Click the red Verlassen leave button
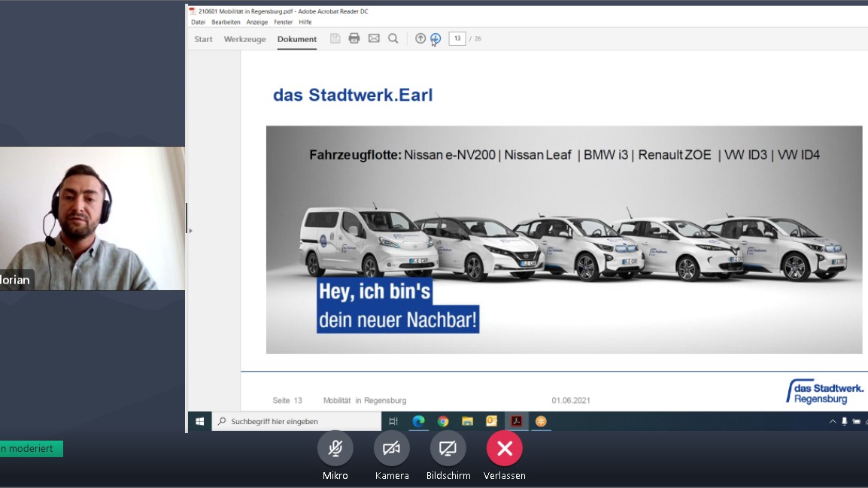The width and height of the screenshot is (868, 488). (x=504, y=448)
